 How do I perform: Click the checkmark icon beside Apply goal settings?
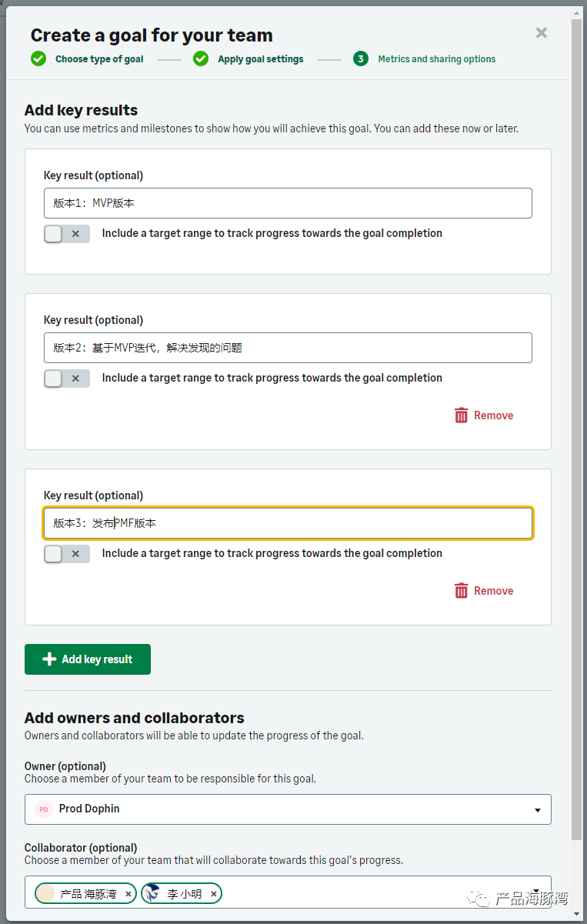point(201,58)
